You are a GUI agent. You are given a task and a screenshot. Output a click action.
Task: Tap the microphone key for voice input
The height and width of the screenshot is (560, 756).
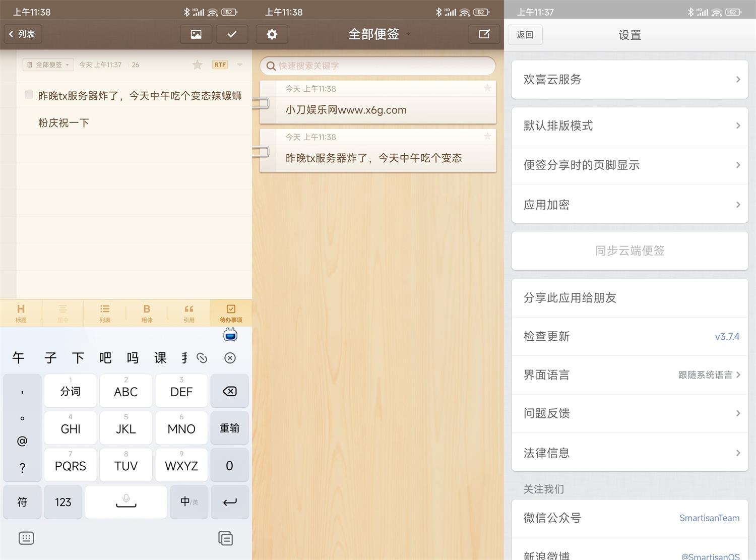pyautogui.click(x=125, y=502)
